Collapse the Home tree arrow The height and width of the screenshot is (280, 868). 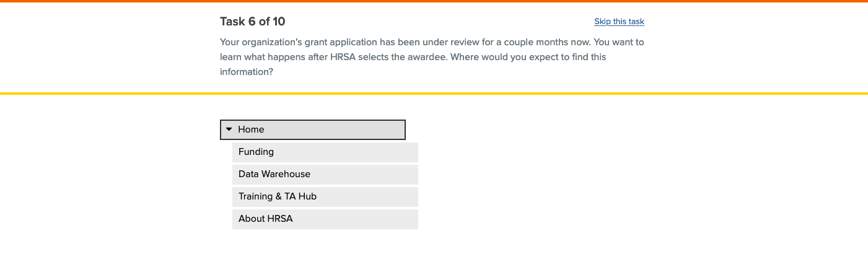pos(229,129)
